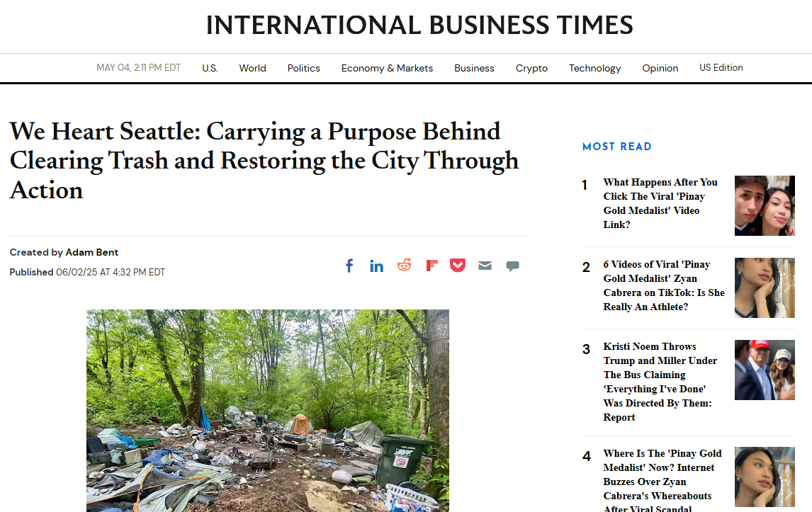Click thumbnail beside 'Where Is The Pinay' story
Screen dimensions: 812x512
click(765, 477)
